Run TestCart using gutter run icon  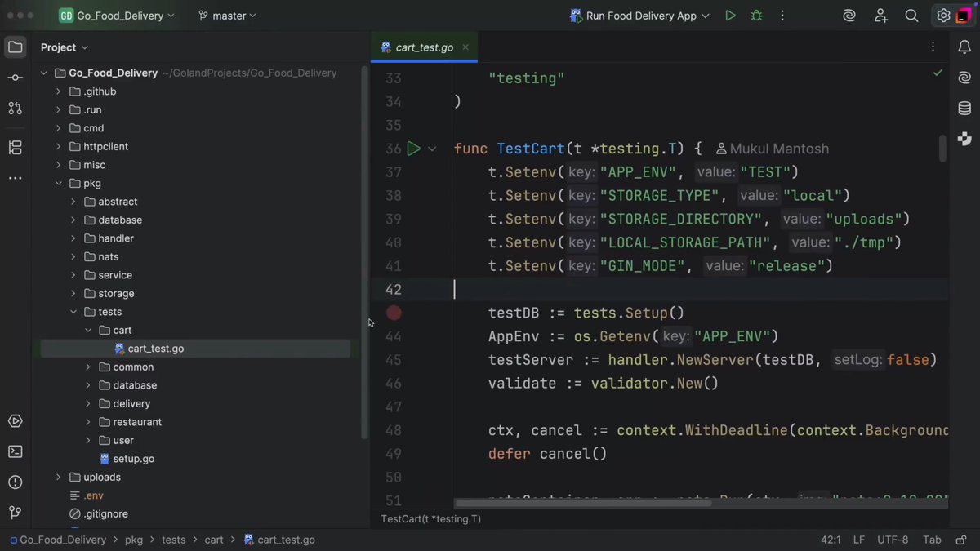(413, 149)
